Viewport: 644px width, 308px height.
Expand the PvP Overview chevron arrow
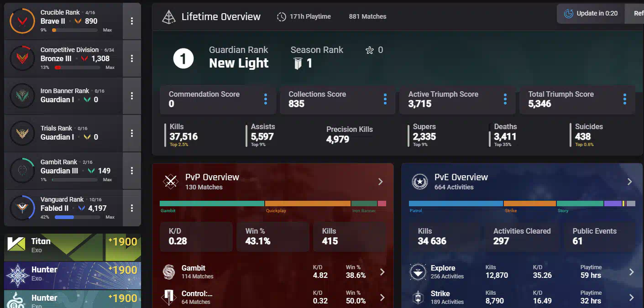click(381, 182)
